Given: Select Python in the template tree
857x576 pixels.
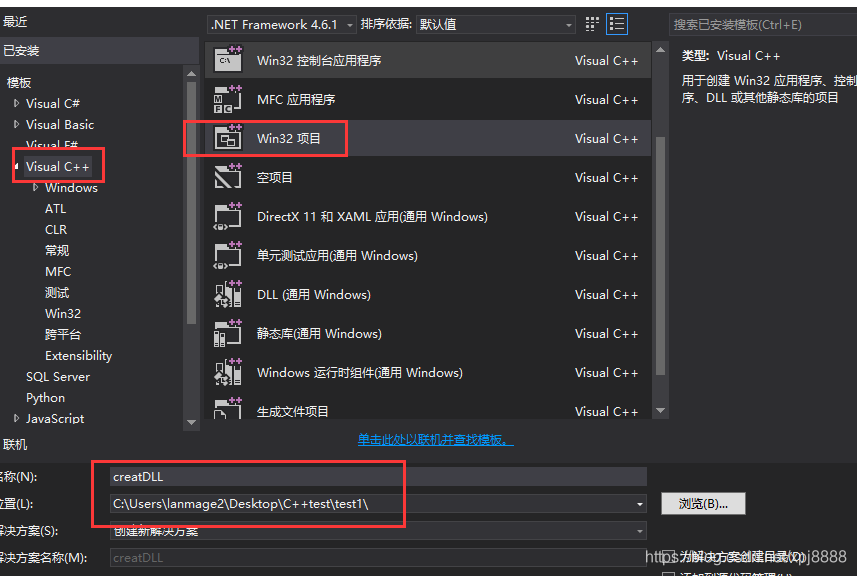Looking at the screenshot, I should click(45, 398).
